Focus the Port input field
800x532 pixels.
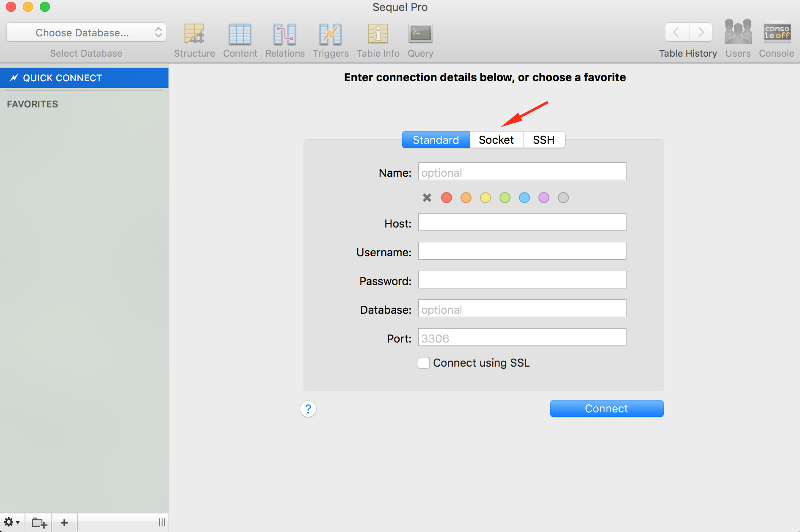[522, 337]
